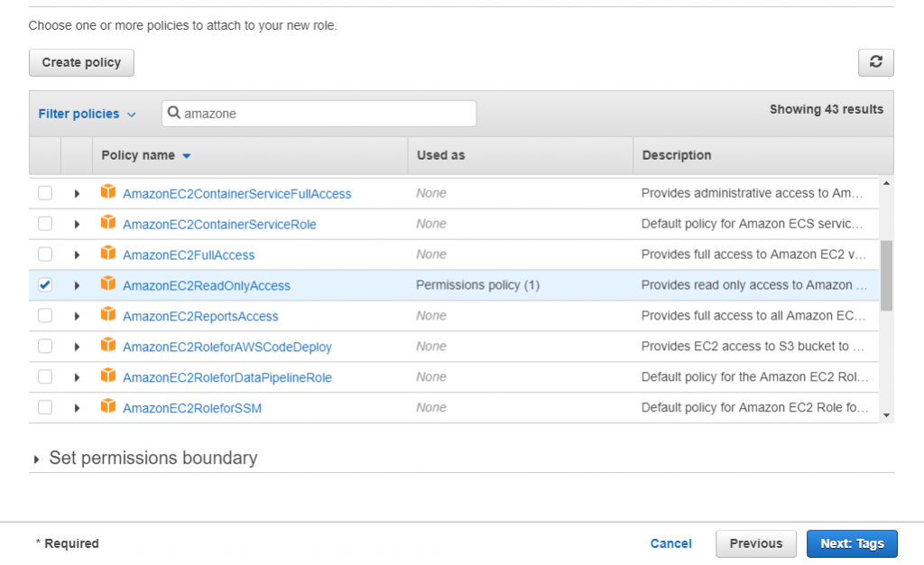
Task: Check the AmazonEC2FullAccess checkbox
Action: [x=45, y=255]
